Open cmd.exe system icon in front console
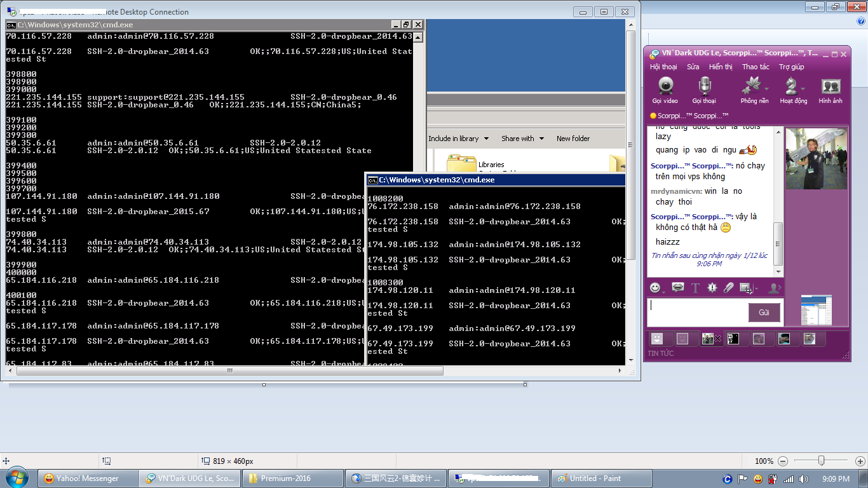868x488 pixels. pyautogui.click(x=373, y=180)
